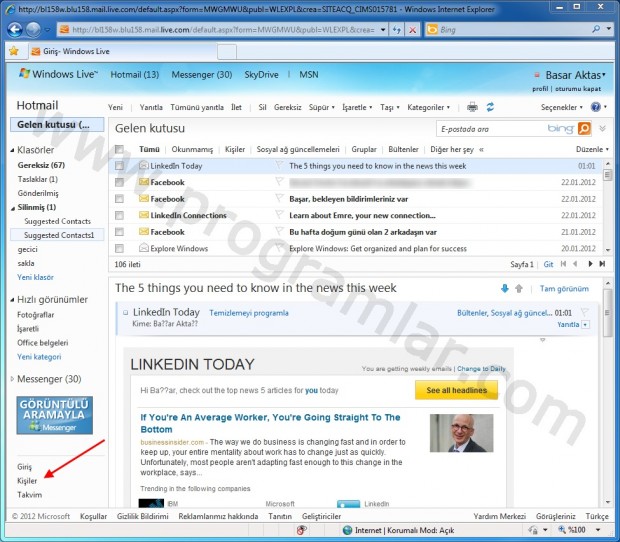The height and width of the screenshot is (542, 620).
Task: Filter inbox by Sosyal ağ güncellemeleri
Action: tap(298, 149)
